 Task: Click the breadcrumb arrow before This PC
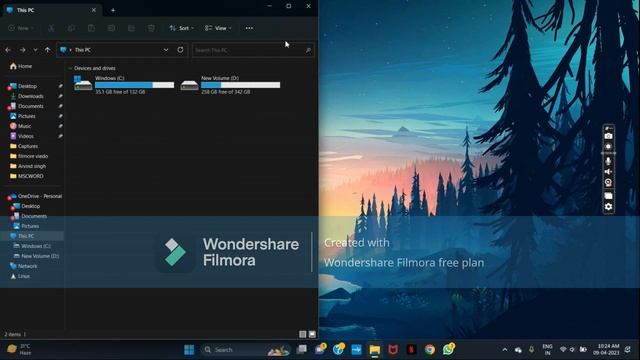pyautogui.click(x=71, y=50)
